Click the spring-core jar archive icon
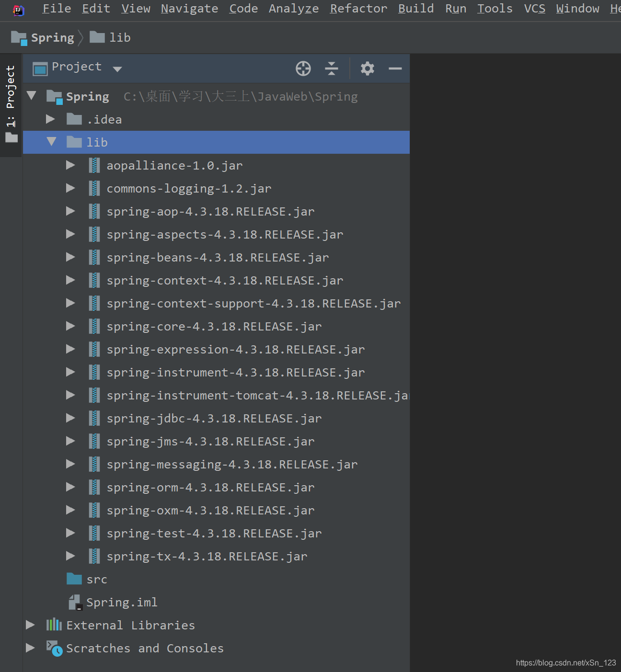 94,326
